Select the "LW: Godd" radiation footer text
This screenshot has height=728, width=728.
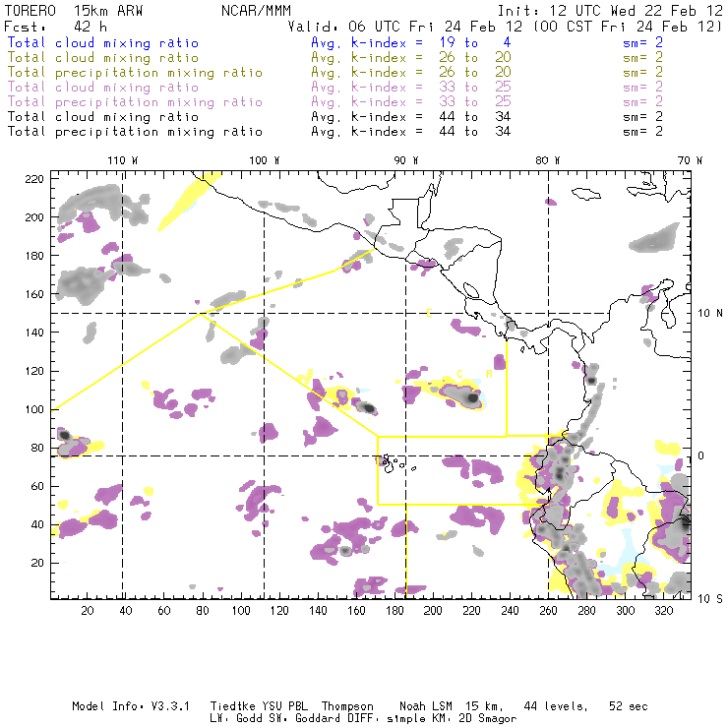pyautogui.click(x=236, y=718)
